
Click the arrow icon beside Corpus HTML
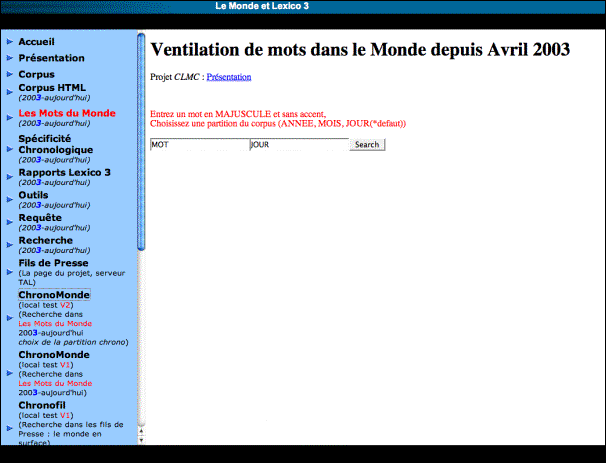(10, 92)
